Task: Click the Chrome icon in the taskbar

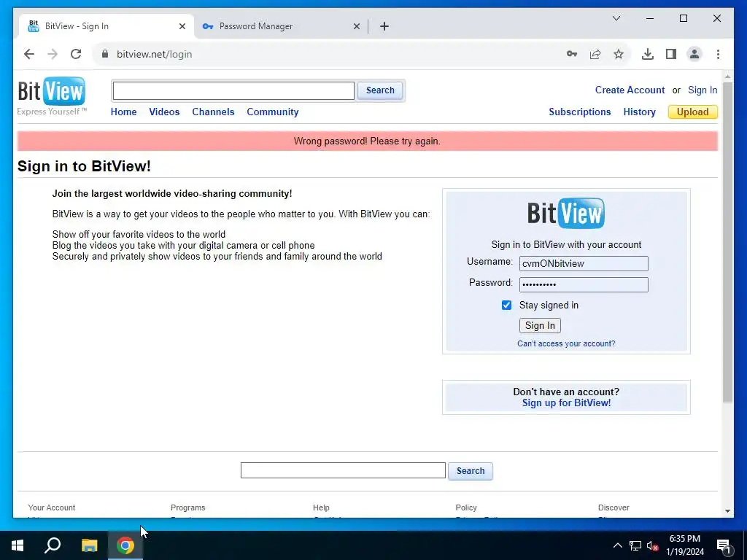Action: [x=125, y=545]
